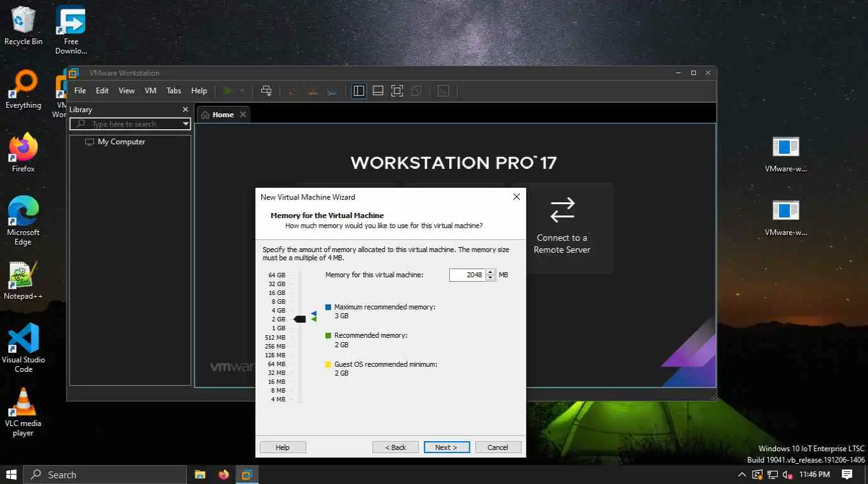
Task: Open the Recycle Bin desktop icon
Action: click(x=23, y=26)
